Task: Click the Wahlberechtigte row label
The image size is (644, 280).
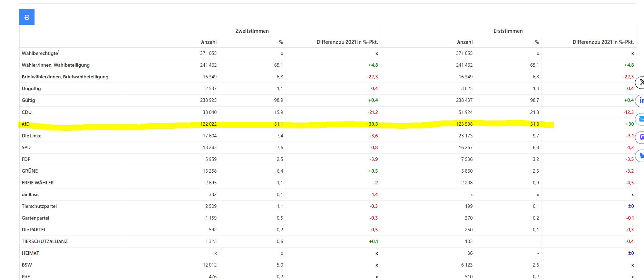Action: (40, 53)
